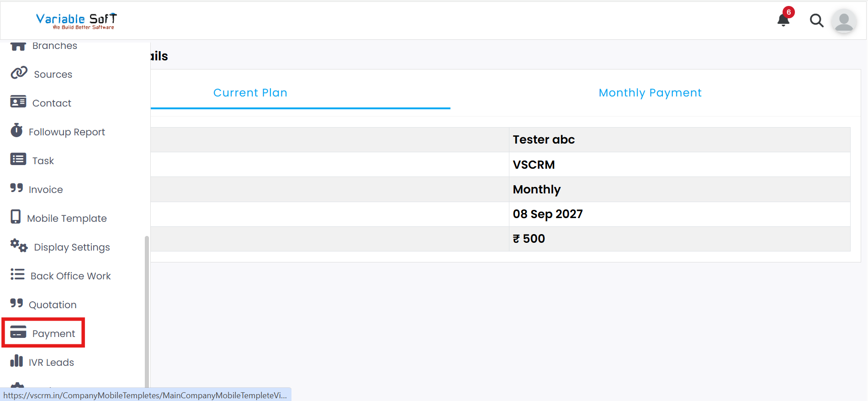Click the Back Office Work list icon
This screenshot has height=401, width=868.
[17, 274]
